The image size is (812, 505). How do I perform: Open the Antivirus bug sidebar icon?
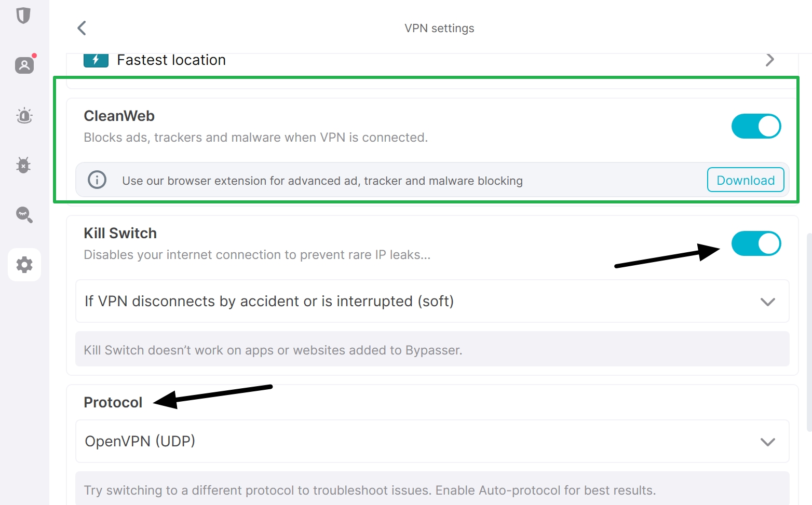[x=24, y=165]
